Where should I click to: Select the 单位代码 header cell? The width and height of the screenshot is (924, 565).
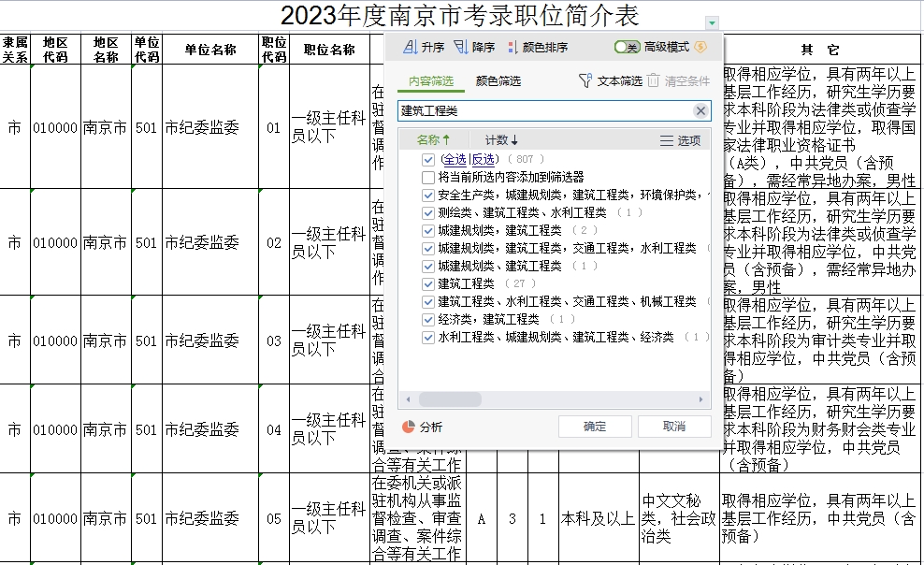point(147,50)
